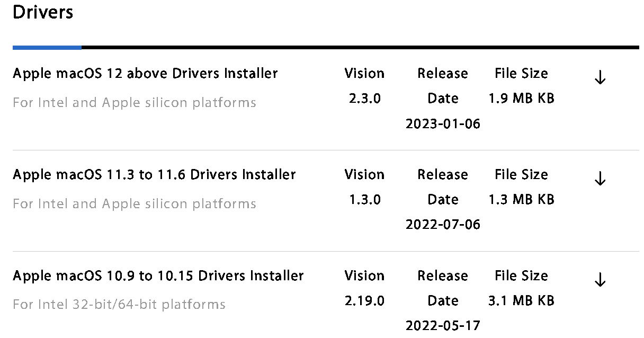Click version number 2.3.0
This screenshot has width=644, height=338.
(x=364, y=99)
